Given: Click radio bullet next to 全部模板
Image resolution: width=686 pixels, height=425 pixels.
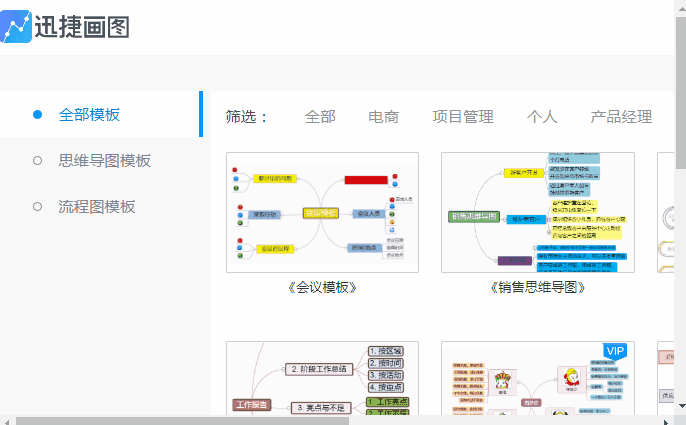Looking at the screenshot, I should 38,115.
